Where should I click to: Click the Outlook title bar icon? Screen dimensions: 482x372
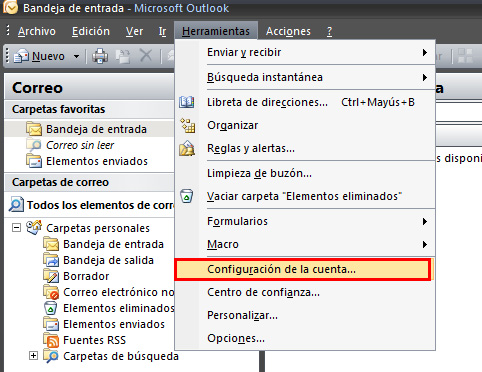coord(10,7)
